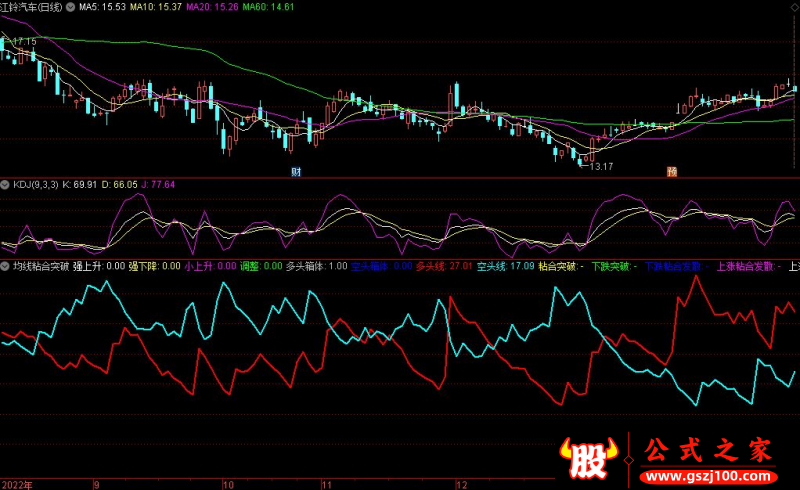Click the 预 earnings forecast marker

pyautogui.click(x=672, y=172)
